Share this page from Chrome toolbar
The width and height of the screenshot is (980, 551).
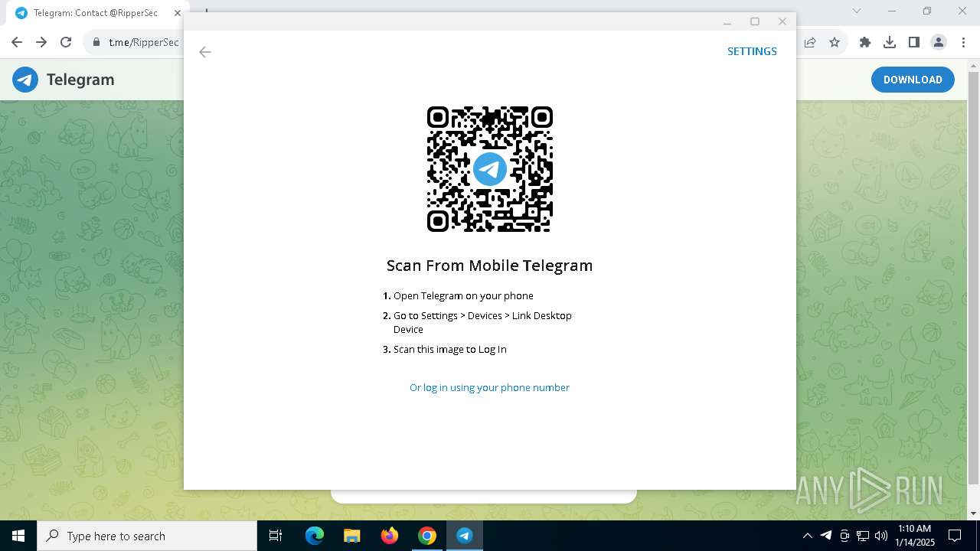(810, 42)
